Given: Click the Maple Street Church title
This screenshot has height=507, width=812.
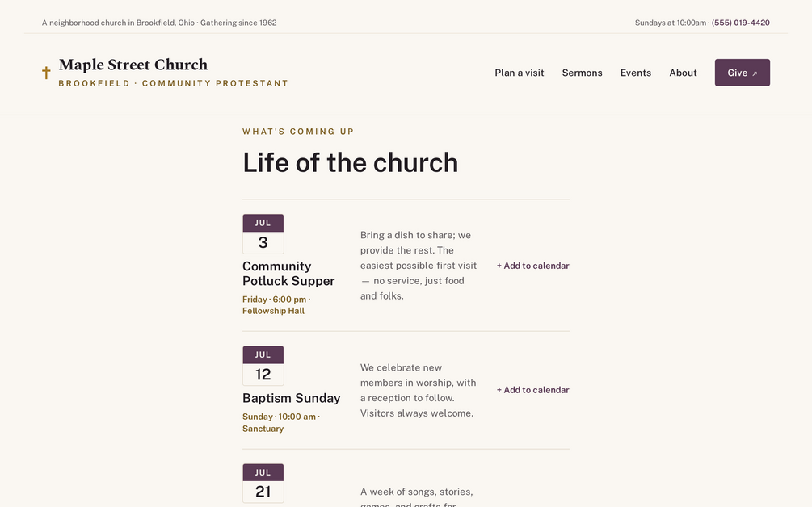Looking at the screenshot, I should coord(133,65).
